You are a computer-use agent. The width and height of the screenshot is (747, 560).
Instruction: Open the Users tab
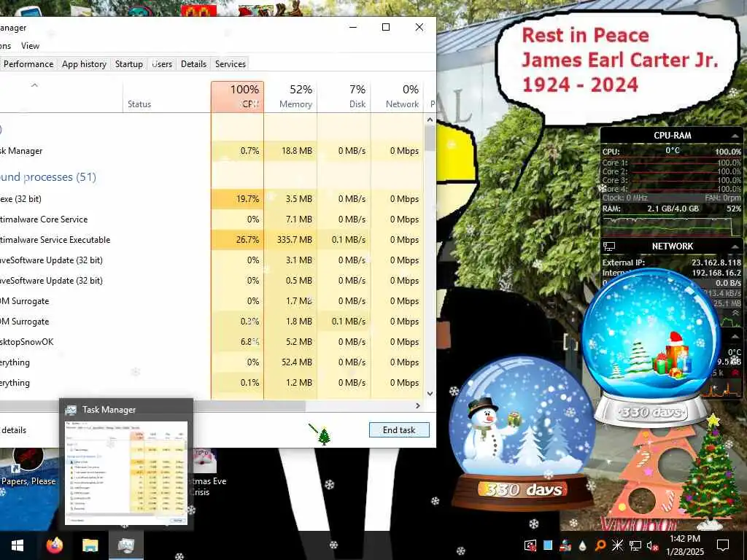(162, 64)
